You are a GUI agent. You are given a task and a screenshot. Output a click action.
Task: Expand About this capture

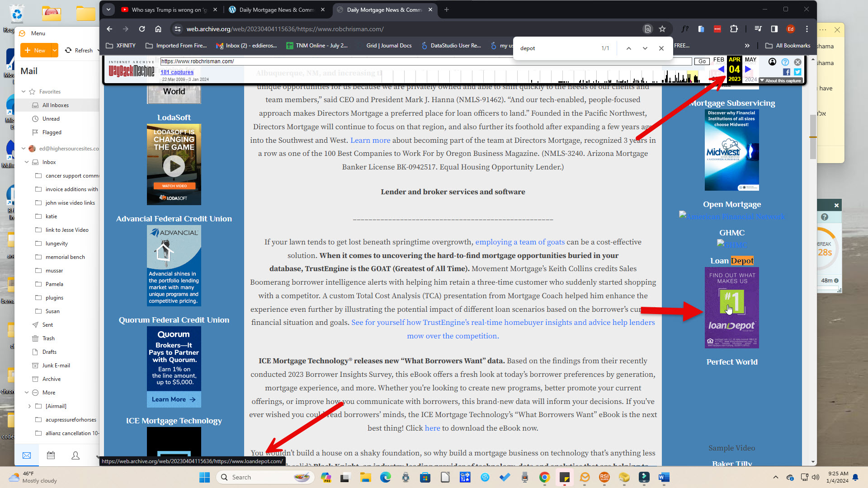click(781, 81)
